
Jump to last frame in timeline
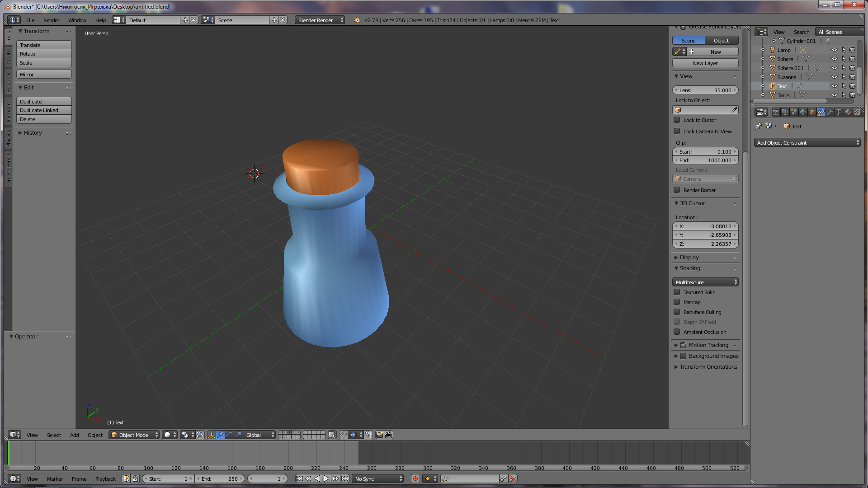click(x=344, y=479)
